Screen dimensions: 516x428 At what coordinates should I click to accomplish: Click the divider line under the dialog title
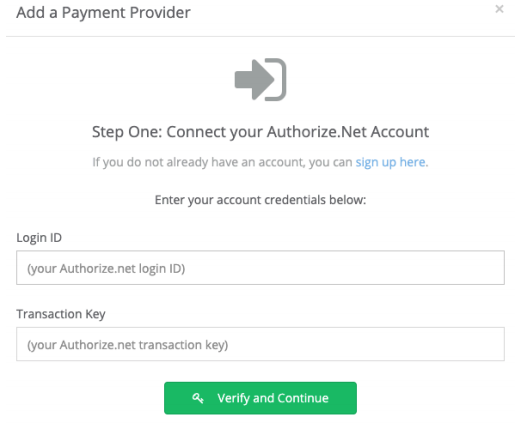pyautogui.click(x=260, y=36)
